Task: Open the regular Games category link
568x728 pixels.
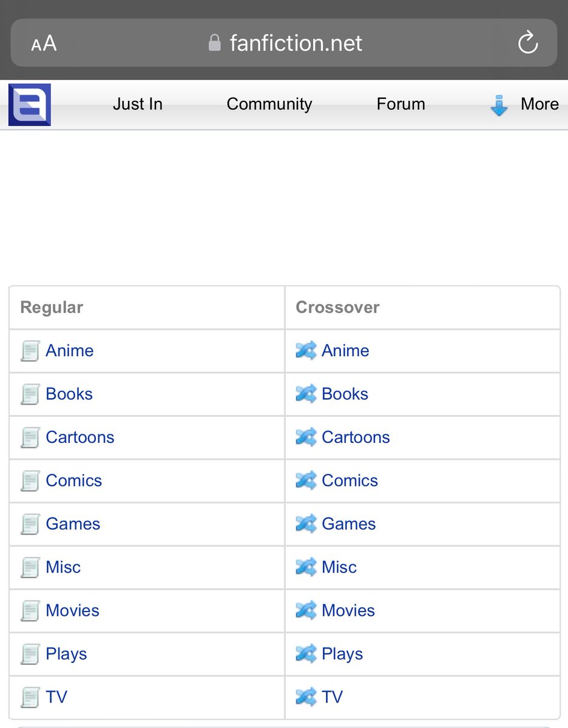Action: tap(73, 524)
